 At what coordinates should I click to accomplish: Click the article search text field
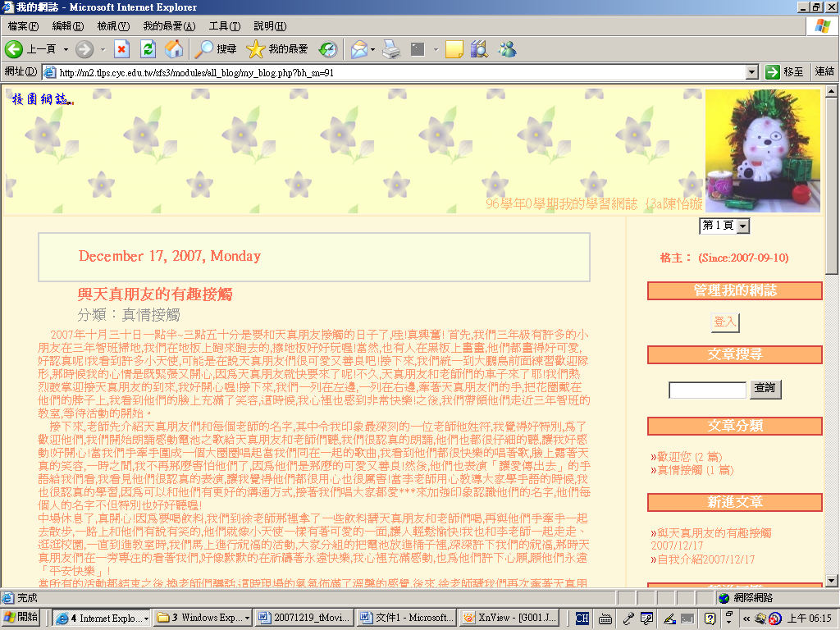coord(707,390)
